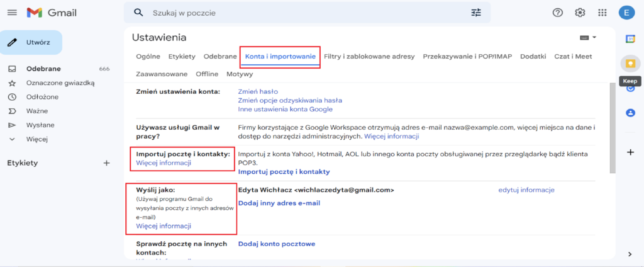
Task: Open the Google apps grid
Action: (602, 13)
